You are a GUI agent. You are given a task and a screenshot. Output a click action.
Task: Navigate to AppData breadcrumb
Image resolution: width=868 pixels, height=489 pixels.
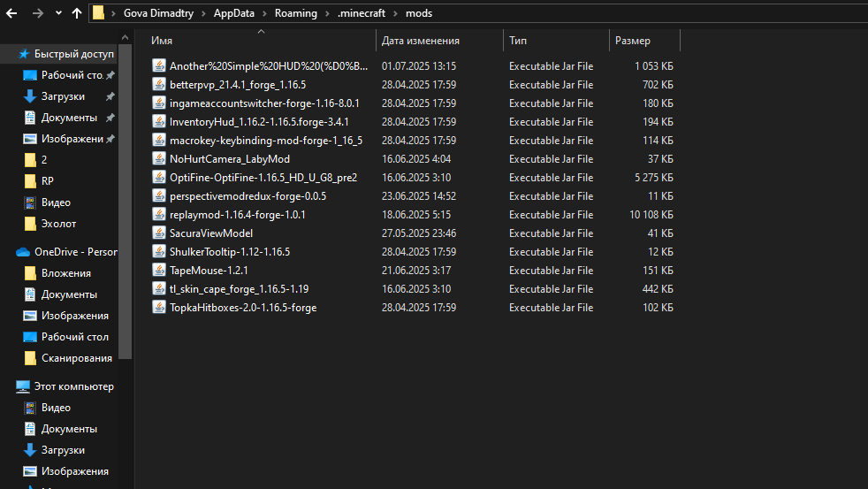pos(234,13)
